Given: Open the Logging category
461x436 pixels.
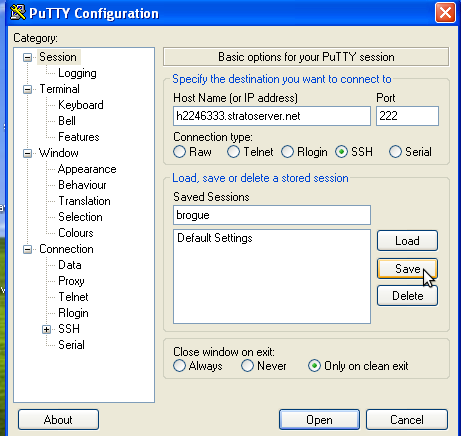Looking at the screenshot, I should tap(77, 73).
